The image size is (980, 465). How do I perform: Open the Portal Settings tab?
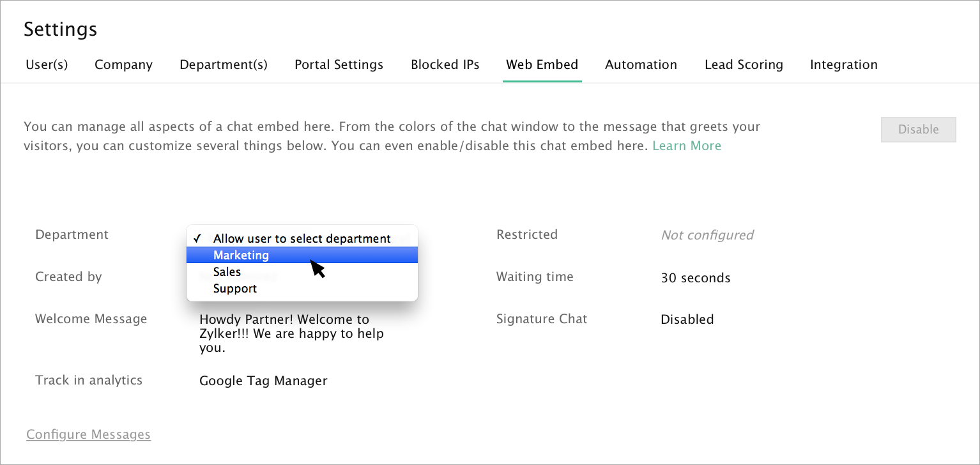click(x=339, y=65)
